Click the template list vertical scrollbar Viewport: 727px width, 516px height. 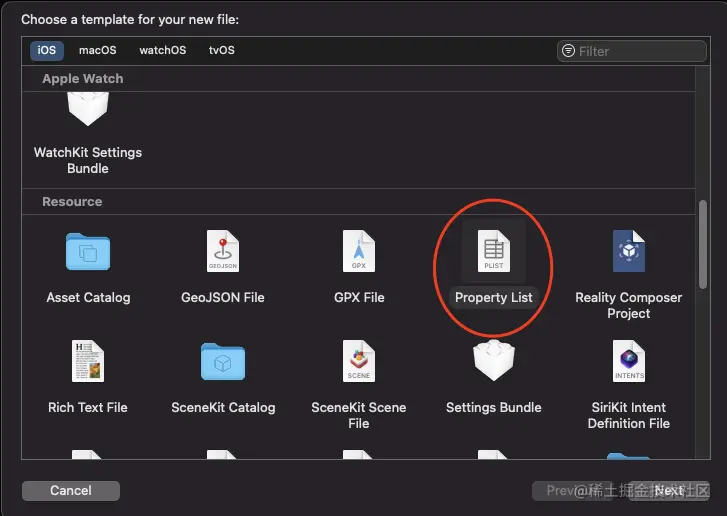pyautogui.click(x=703, y=244)
